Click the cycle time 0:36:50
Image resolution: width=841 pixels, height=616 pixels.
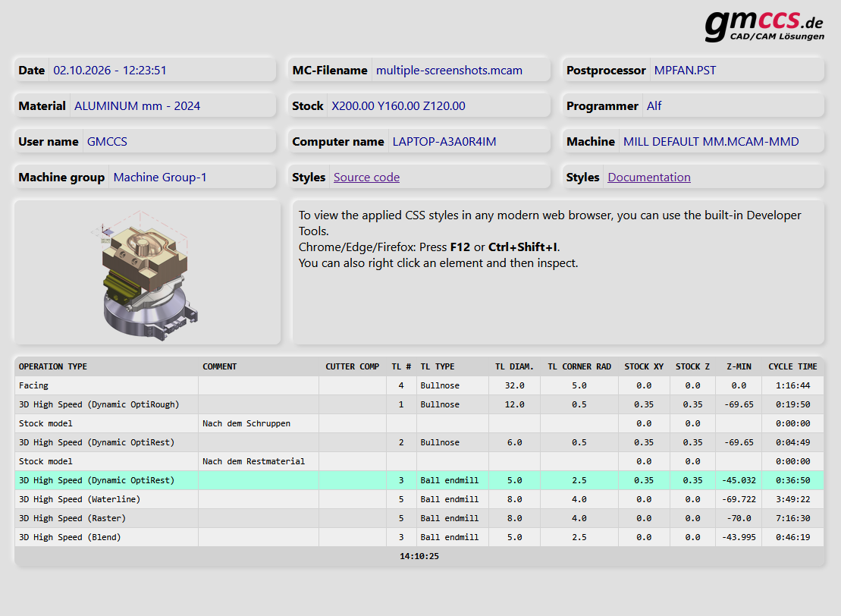coord(792,480)
